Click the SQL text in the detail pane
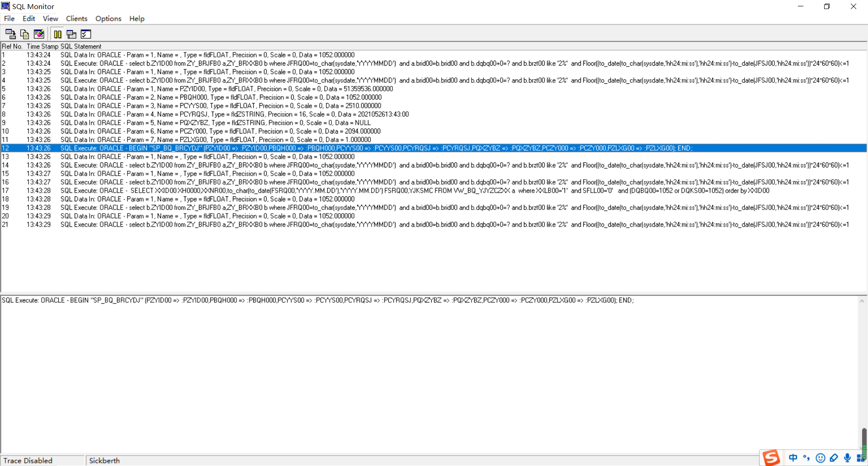The height and width of the screenshot is (466, 868). (318, 300)
